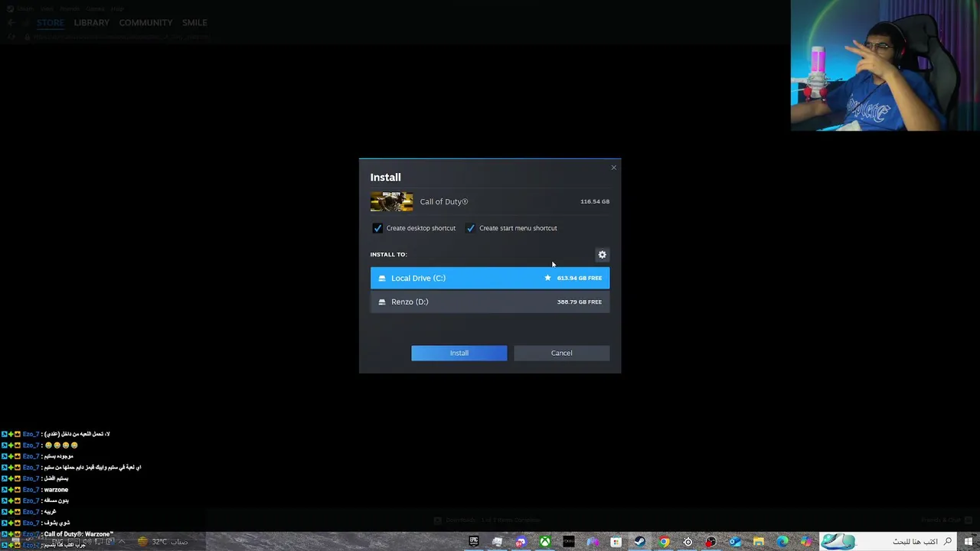Close the Install dialog with the X
The height and width of the screenshot is (551, 980).
coord(613,168)
